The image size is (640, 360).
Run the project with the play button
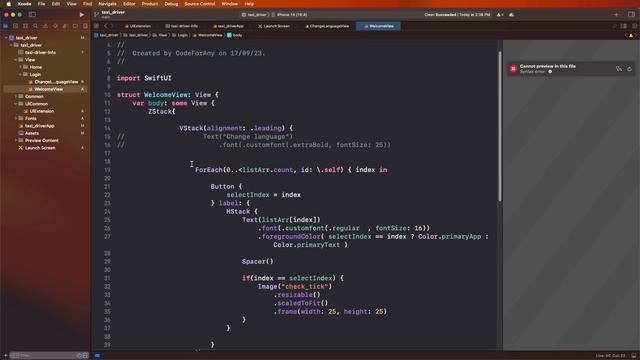click(x=82, y=15)
